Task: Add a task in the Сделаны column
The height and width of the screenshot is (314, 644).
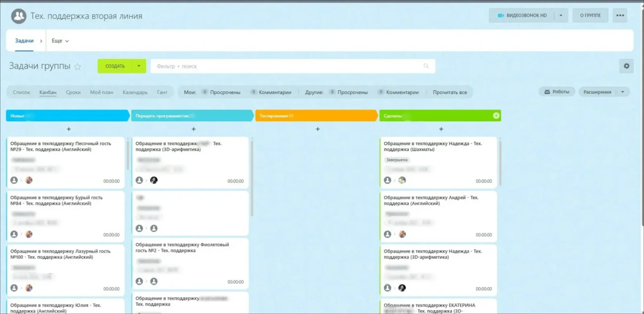Action: coord(441,129)
